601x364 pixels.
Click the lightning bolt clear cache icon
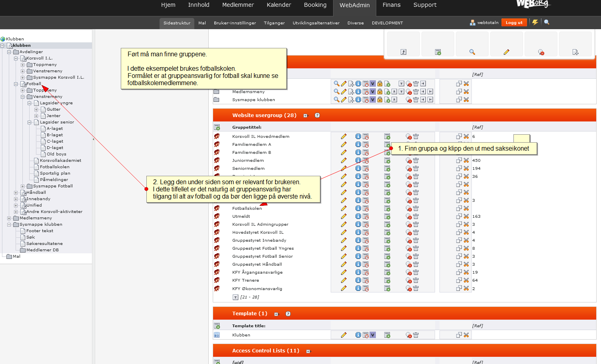(535, 22)
